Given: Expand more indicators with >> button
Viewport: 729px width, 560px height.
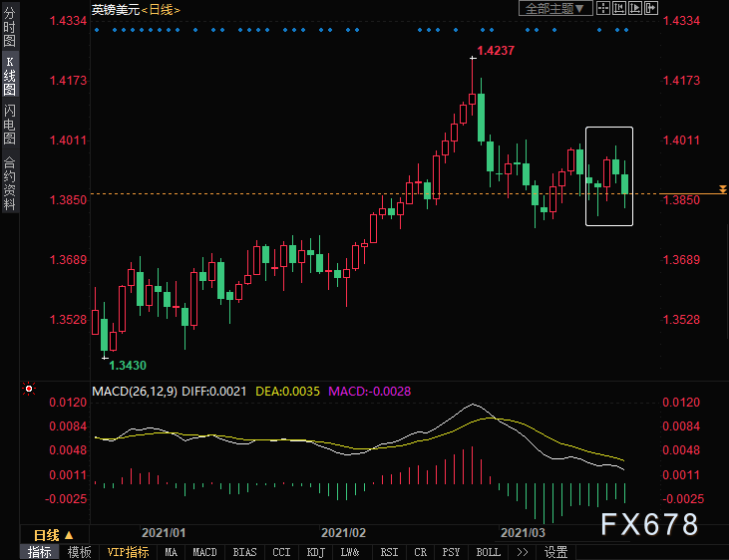Looking at the screenshot, I should tap(523, 552).
